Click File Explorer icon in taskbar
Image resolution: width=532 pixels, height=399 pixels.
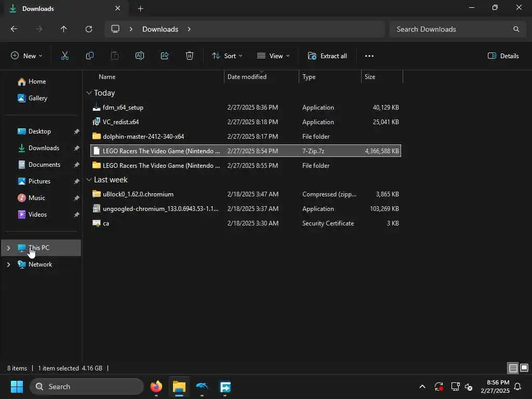pos(179,387)
